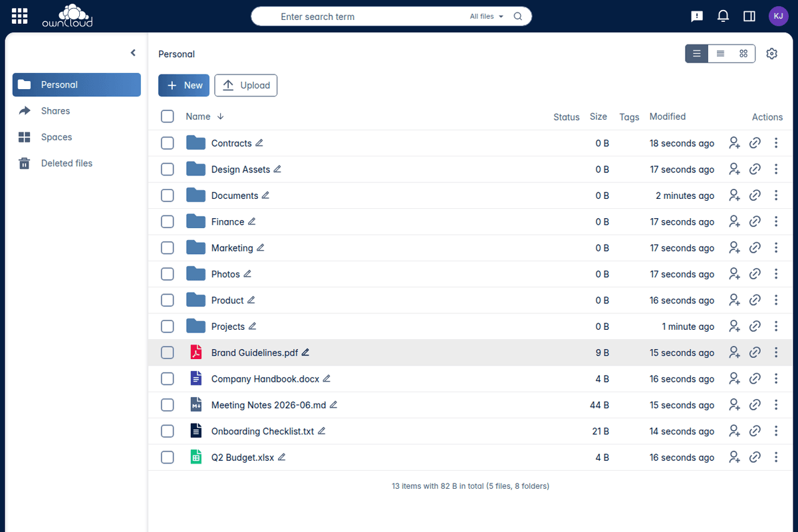798x532 pixels.
Task: Click the feedback speech bubble icon
Action: click(x=697, y=17)
